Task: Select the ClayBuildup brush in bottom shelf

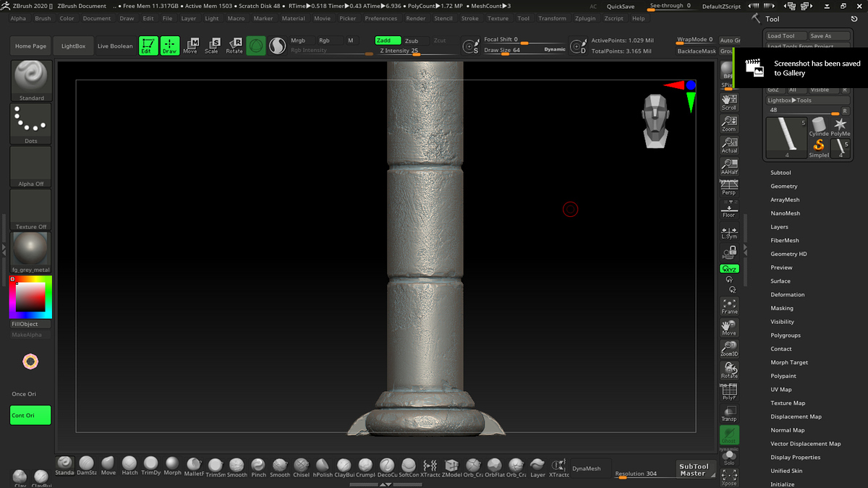Action: click(x=344, y=468)
